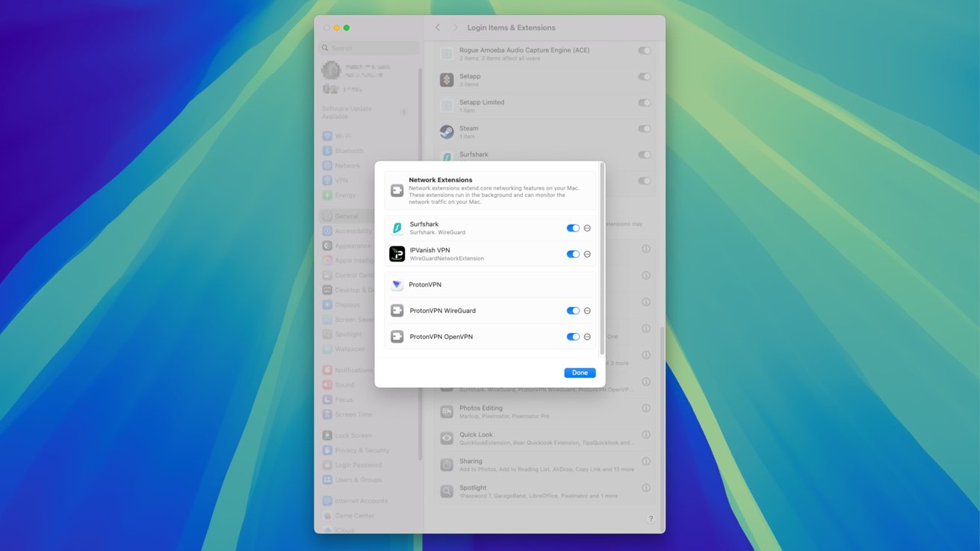Click the Software Update Available notice
Image resolution: width=980 pixels, height=551 pixels.
tap(365, 112)
